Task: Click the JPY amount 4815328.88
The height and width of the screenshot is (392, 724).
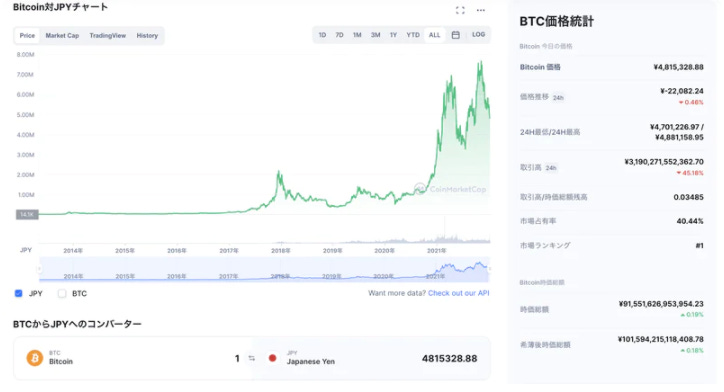Action: click(449, 359)
